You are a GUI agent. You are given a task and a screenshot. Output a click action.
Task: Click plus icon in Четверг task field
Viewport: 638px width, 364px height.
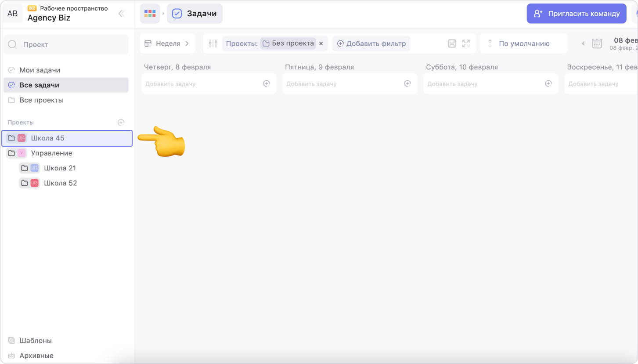pos(267,83)
